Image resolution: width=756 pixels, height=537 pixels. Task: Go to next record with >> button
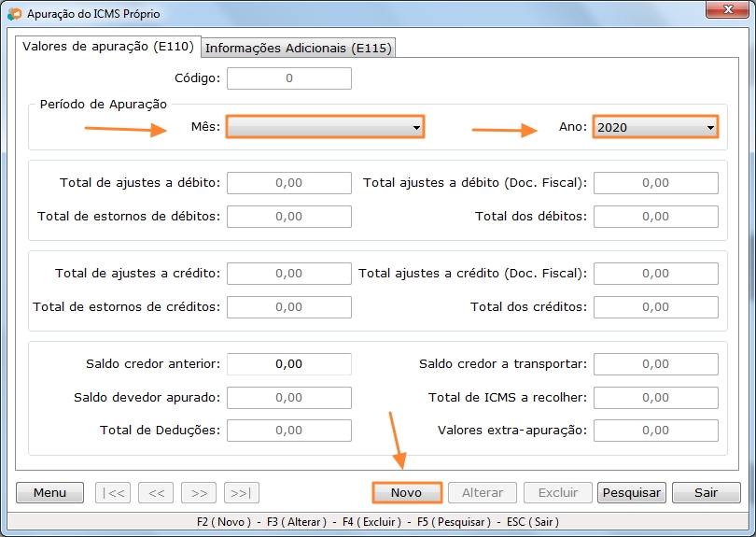(x=199, y=492)
